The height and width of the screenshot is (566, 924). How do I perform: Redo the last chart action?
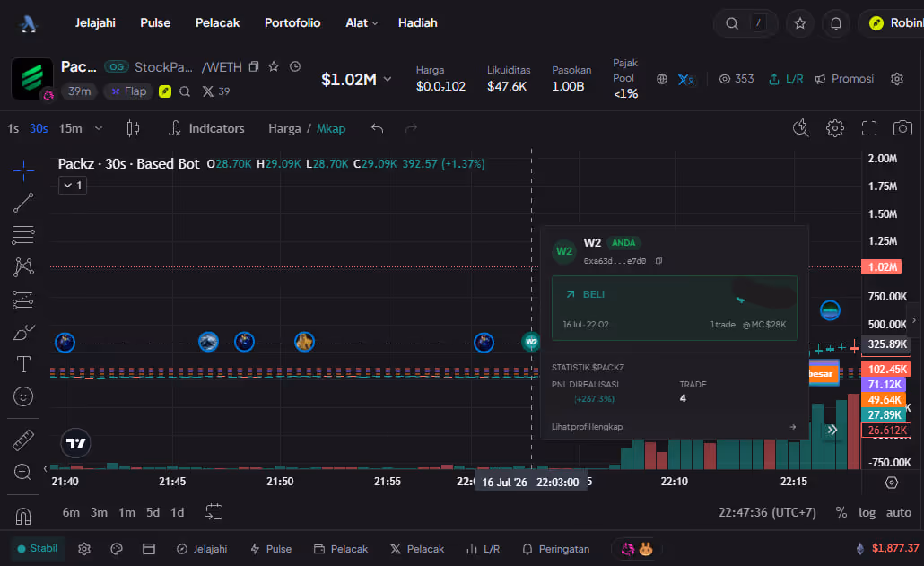pos(412,128)
